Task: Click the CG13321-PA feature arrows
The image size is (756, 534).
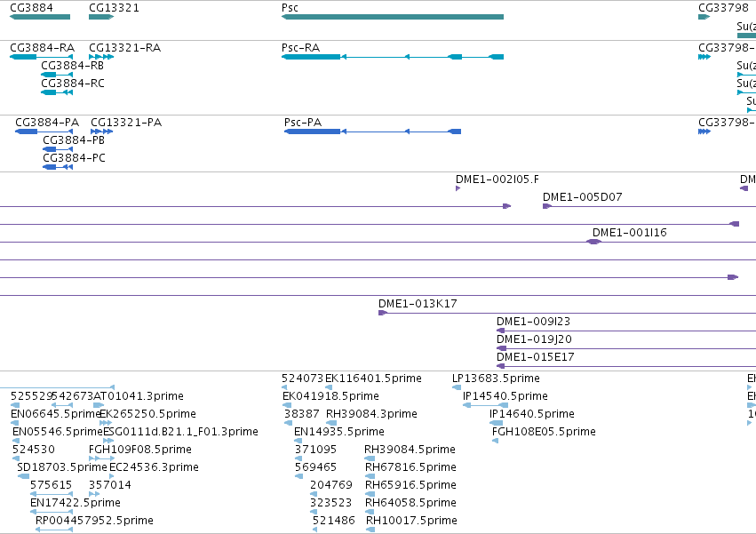Action: [x=102, y=132]
